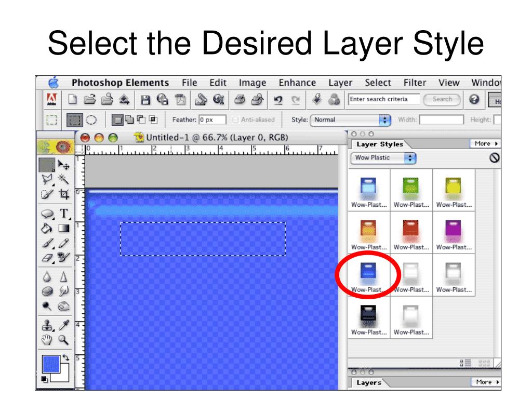This screenshot has width=532, height=399.
Task: Click the Adobe logo icon
Action: [x=51, y=99]
